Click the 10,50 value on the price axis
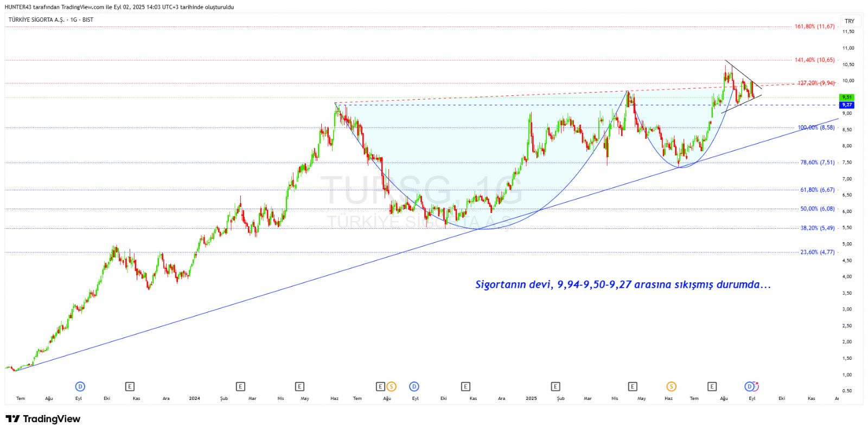The width and height of the screenshot is (868, 433). tap(848, 64)
